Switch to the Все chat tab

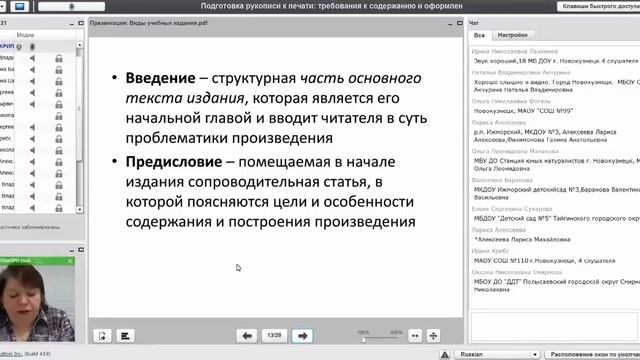click(x=479, y=35)
